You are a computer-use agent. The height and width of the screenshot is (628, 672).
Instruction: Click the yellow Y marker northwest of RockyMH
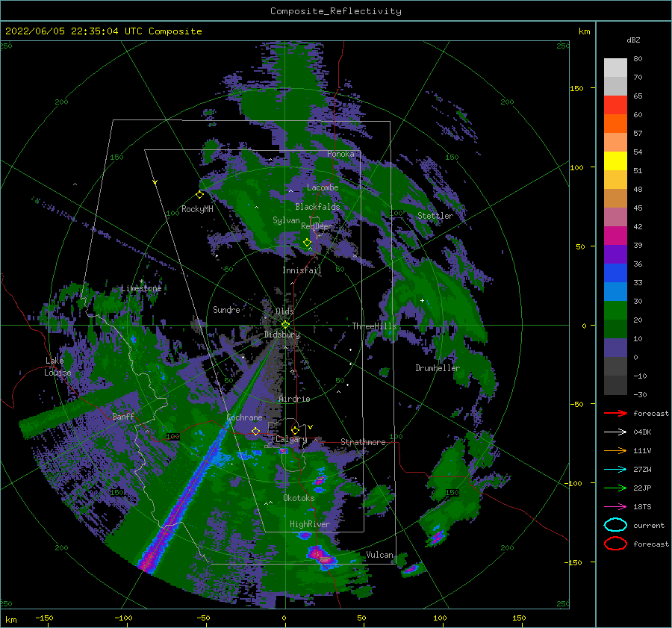(x=155, y=182)
